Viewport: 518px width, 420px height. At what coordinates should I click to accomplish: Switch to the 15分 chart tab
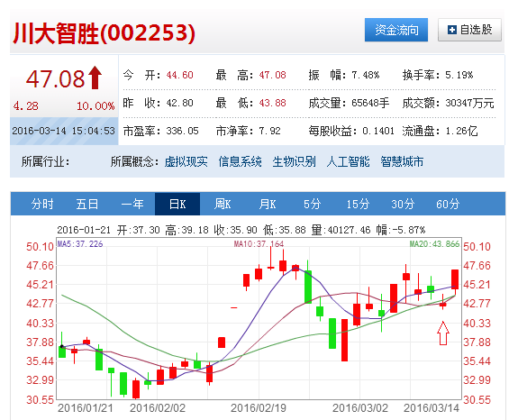(x=358, y=204)
